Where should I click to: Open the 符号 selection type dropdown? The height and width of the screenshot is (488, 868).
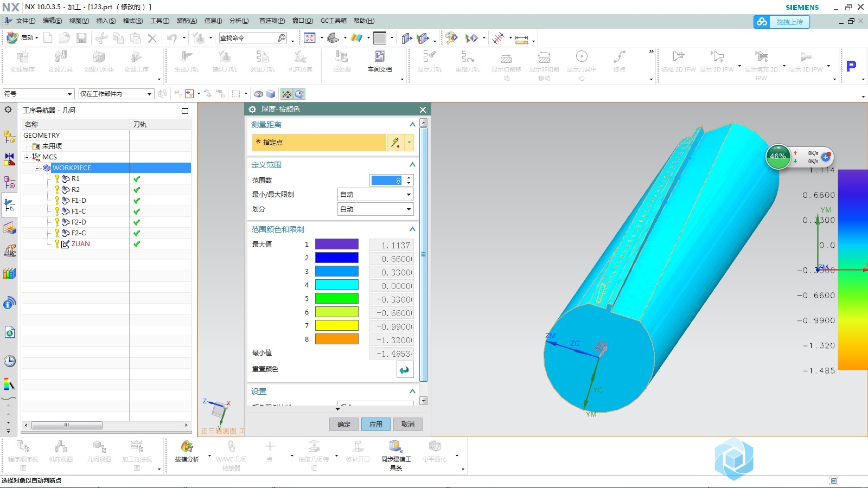tap(38, 94)
